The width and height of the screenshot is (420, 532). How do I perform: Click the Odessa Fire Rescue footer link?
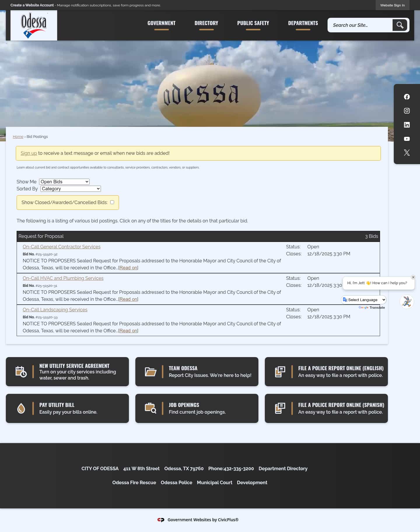[x=134, y=482]
